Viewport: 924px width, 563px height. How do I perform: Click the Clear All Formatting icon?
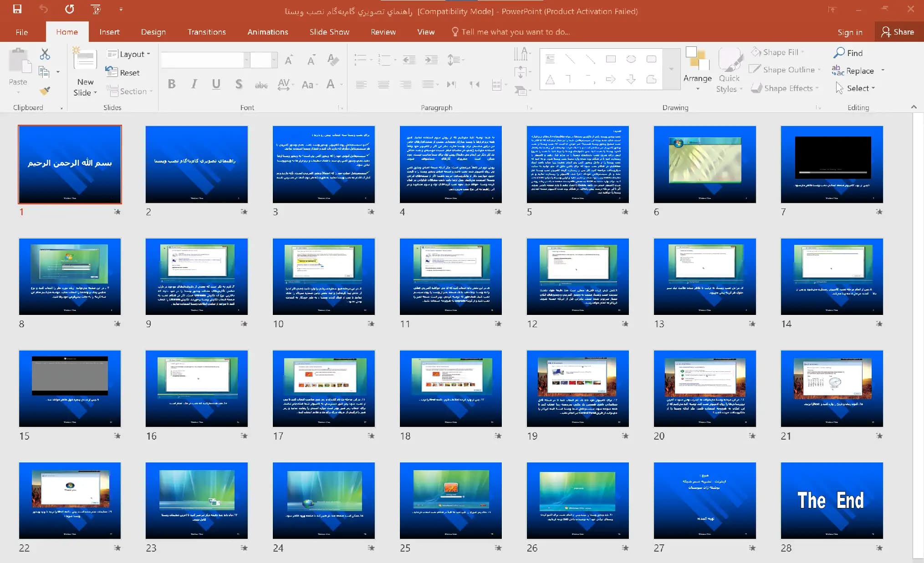point(333,59)
